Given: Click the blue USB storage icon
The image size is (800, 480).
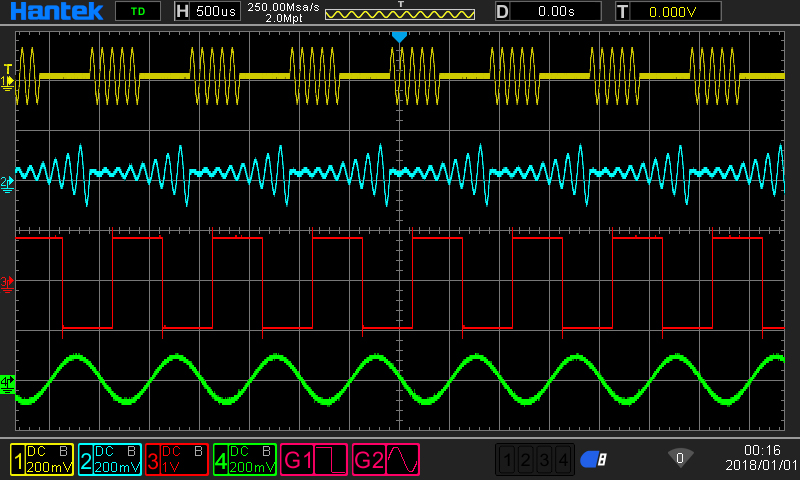Looking at the screenshot, I should [594, 459].
